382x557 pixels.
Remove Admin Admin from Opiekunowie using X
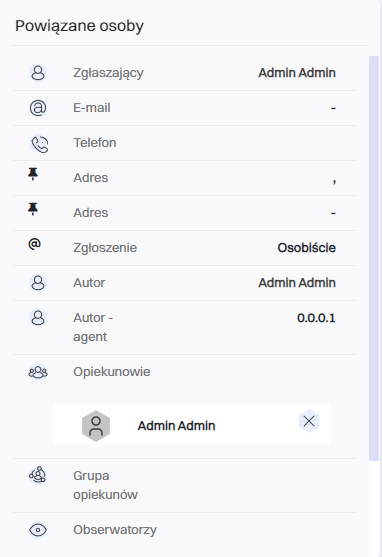[x=309, y=421]
